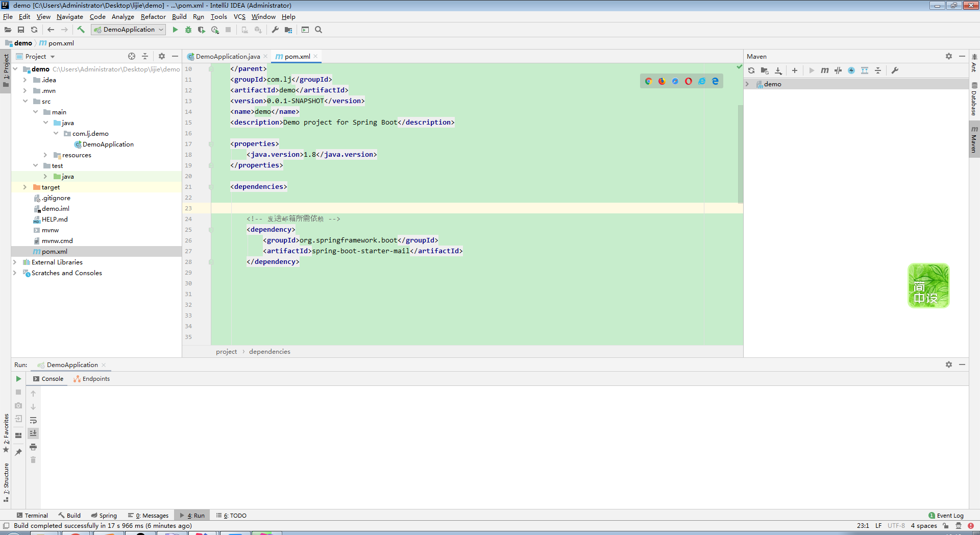Click the dependencies breadcrumb
This screenshot has height=535, width=980.
(269, 351)
